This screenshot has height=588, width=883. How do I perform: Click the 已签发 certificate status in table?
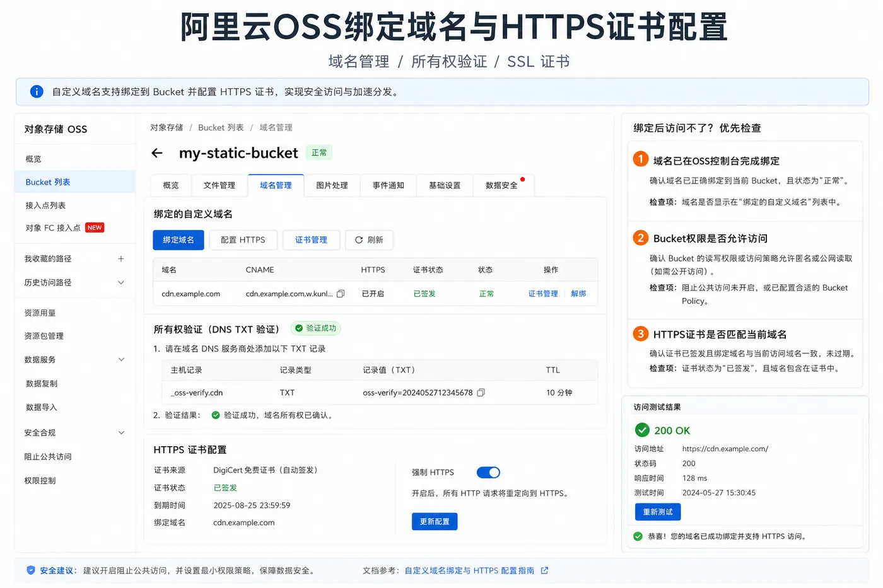[x=424, y=294]
